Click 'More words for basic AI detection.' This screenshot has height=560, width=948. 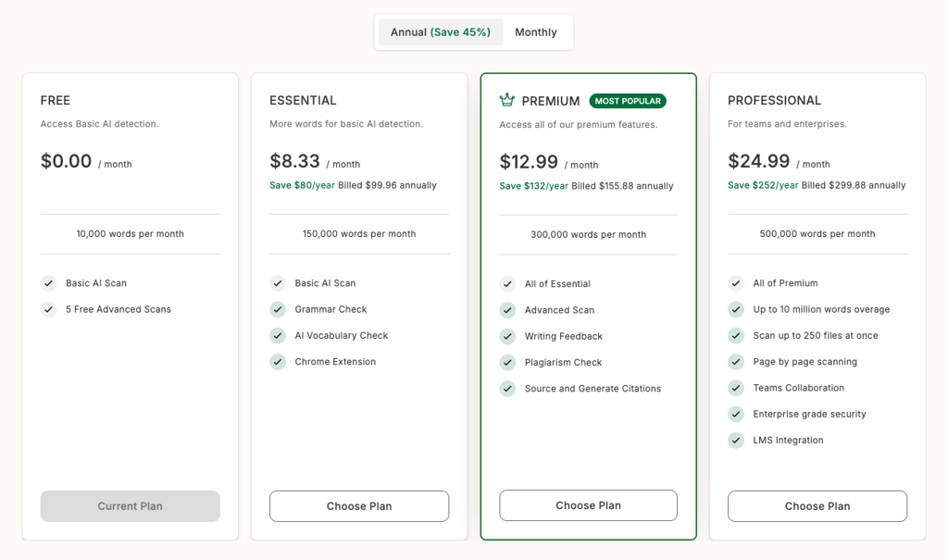click(346, 124)
